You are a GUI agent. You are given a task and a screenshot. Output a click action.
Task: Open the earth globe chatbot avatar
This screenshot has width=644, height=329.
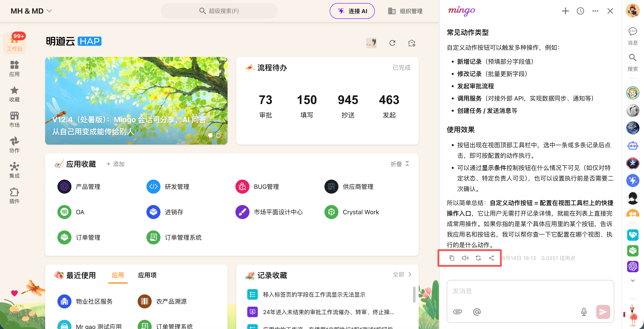coord(633,128)
